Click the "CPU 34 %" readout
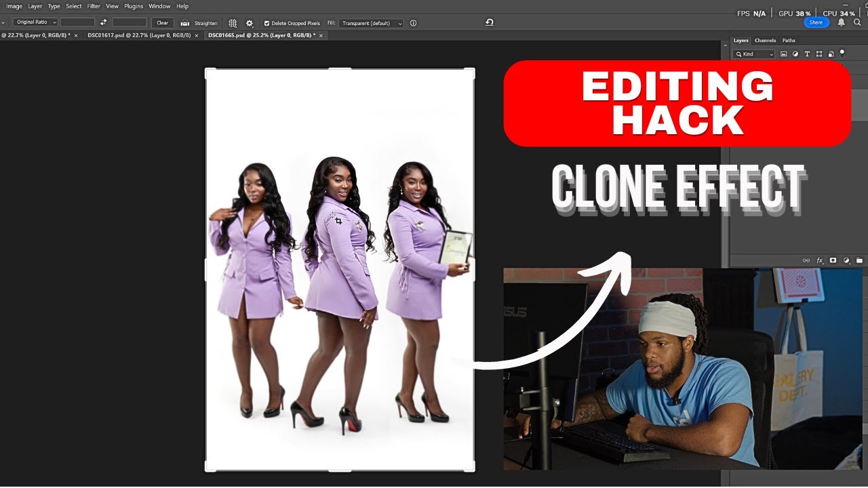Viewport: 868px width, 488px height. click(839, 14)
